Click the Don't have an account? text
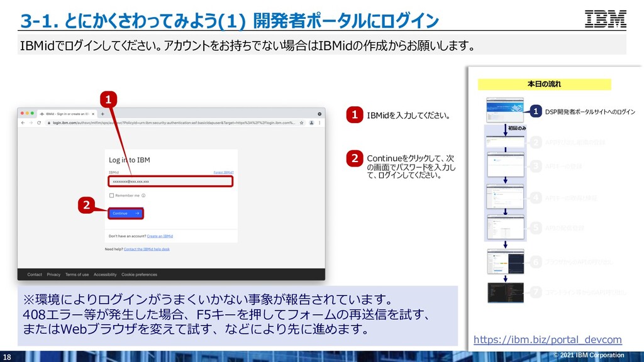Image resolution: width=644 pixels, height=362 pixels. [127, 236]
